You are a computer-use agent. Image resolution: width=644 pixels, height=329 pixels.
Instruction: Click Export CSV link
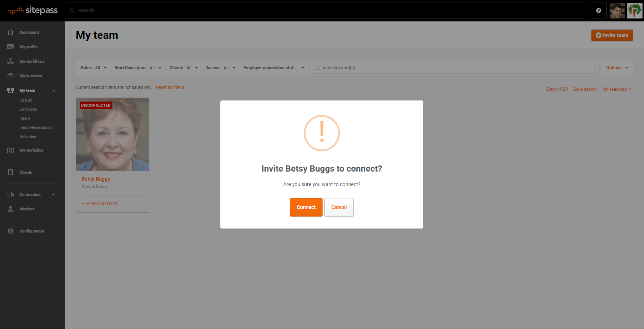[x=557, y=89]
